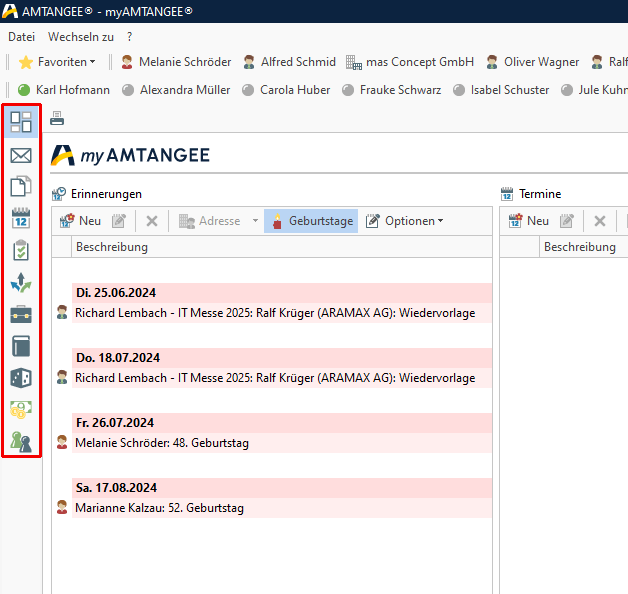Image resolution: width=628 pixels, height=594 pixels.
Task: Expand the Adresse dropdown arrow
Action: (x=255, y=220)
